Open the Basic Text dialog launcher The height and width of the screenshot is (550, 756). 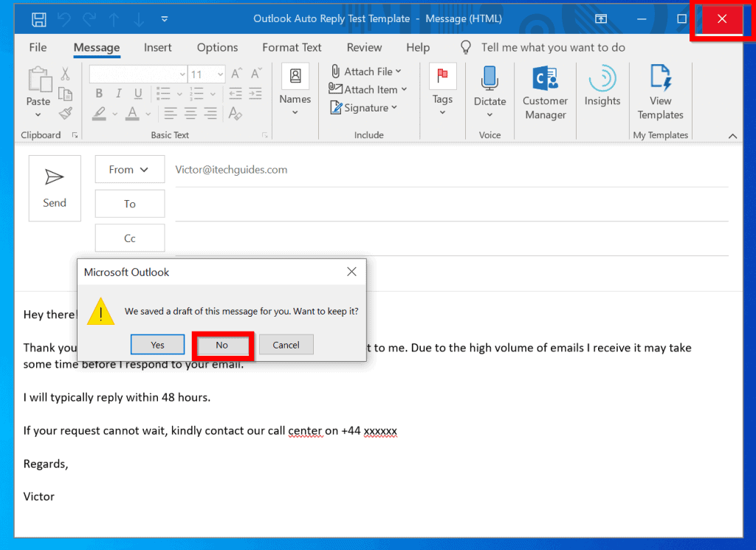(265, 135)
